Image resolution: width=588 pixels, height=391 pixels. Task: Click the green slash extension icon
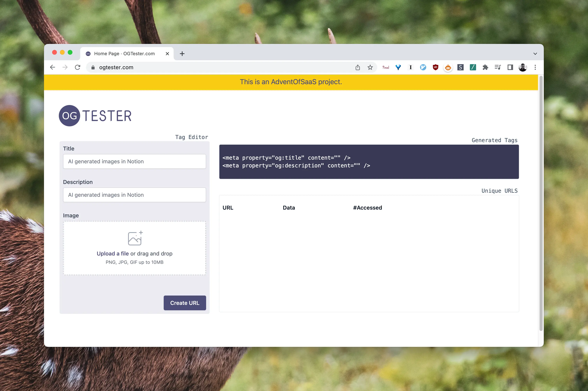coord(473,67)
